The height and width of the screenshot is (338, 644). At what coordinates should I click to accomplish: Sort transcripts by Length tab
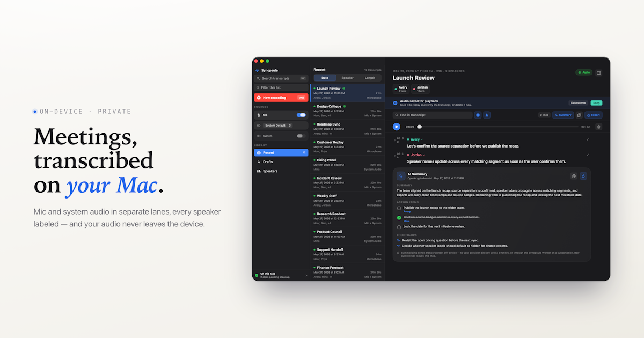pyautogui.click(x=370, y=78)
